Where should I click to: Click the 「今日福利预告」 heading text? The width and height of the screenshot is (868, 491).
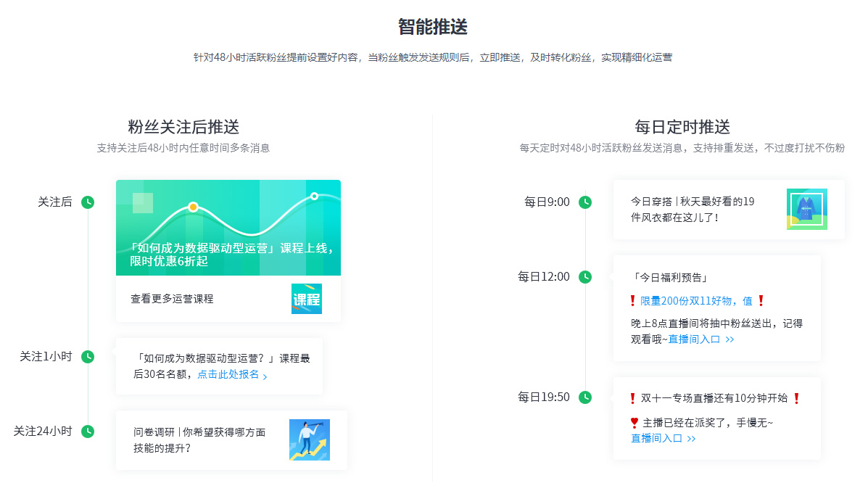670,277
